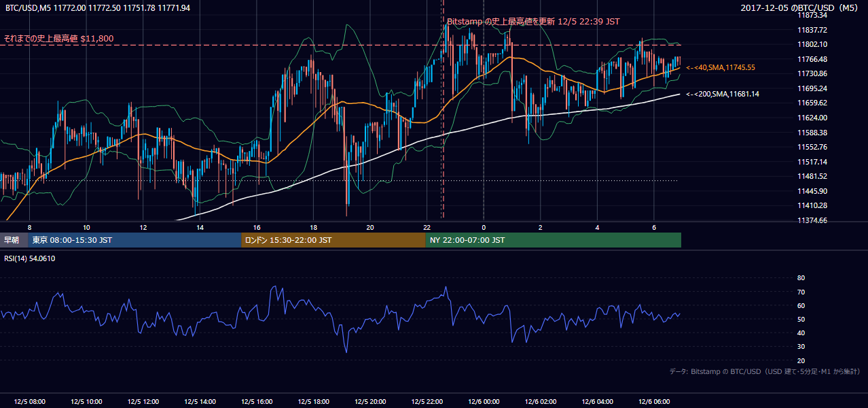Click the 'それまでの史上最高値 $11,800' label
This screenshot has width=868, height=408.
[x=59, y=39]
